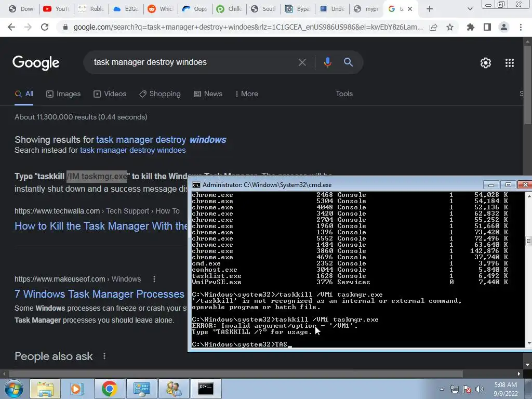The image size is (532, 399).
Task: Click the taskbar clock showing 5:08 AM
Action: 506,389
